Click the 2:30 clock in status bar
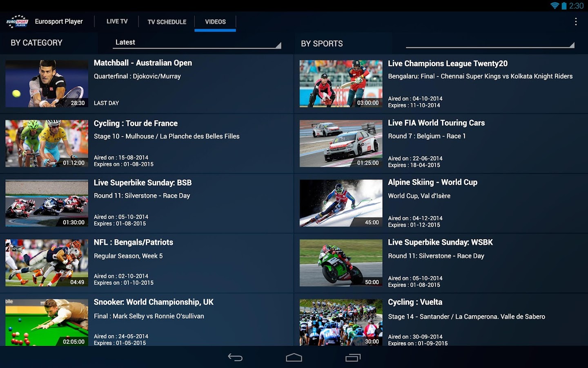This screenshot has width=588, height=368. 576,6
